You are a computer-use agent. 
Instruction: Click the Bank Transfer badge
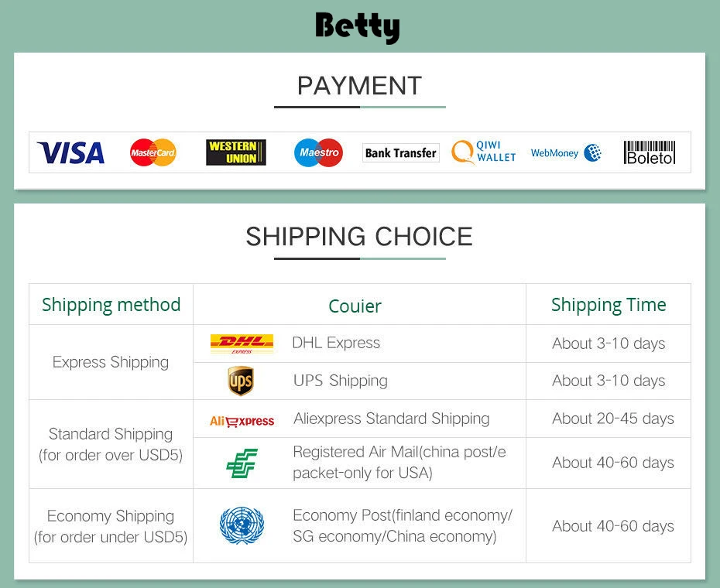point(400,153)
